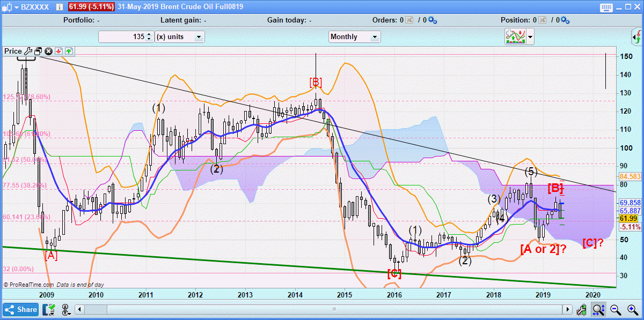The image size is (644, 320).
Task: Click the green arrow icon right of the scrollbar
Action: pos(582,309)
